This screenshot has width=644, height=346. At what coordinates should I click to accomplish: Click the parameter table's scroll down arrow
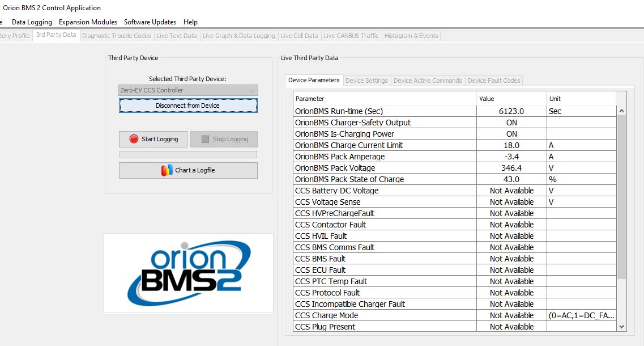coord(621,327)
